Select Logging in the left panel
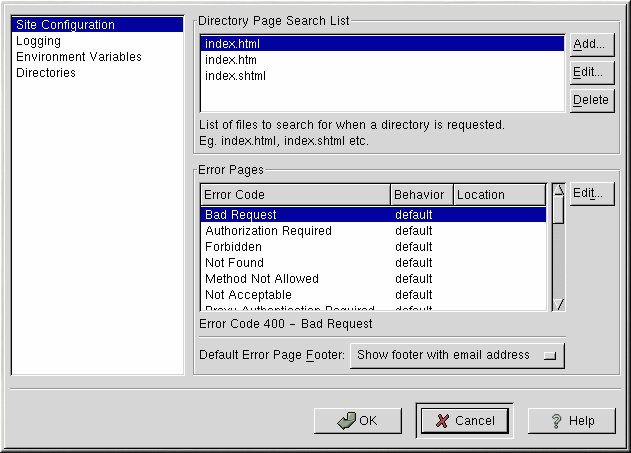 [x=39, y=41]
